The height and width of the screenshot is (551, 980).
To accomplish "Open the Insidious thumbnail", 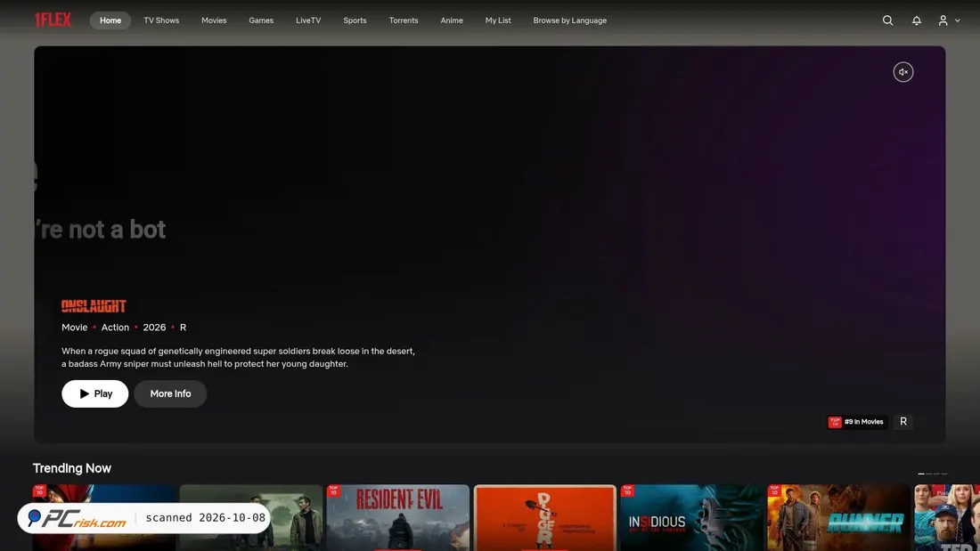I will [692, 518].
